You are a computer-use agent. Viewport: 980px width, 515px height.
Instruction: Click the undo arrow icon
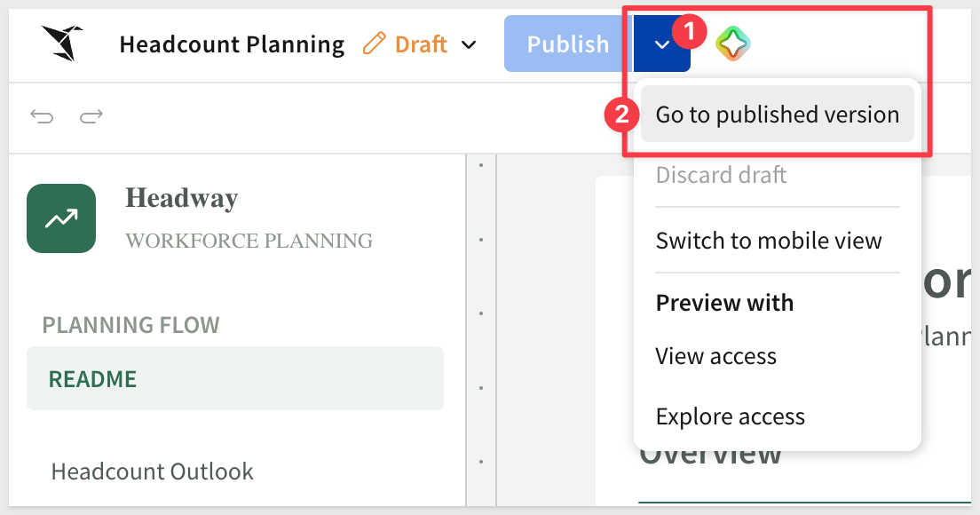coord(42,116)
